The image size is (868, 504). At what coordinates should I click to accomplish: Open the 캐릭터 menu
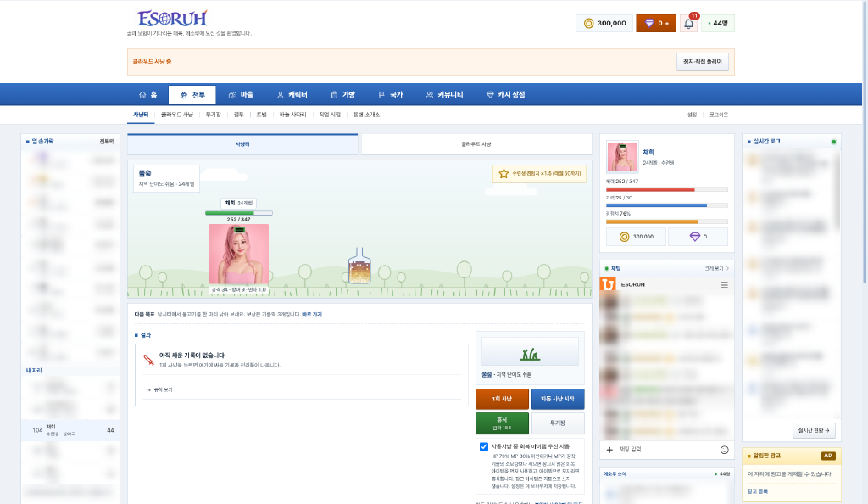coord(292,95)
